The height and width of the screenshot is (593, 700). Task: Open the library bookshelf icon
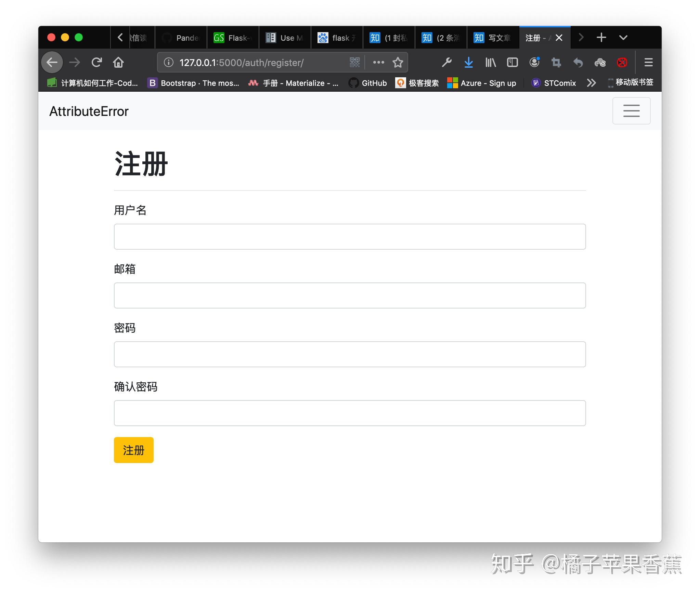coord(490,62)
